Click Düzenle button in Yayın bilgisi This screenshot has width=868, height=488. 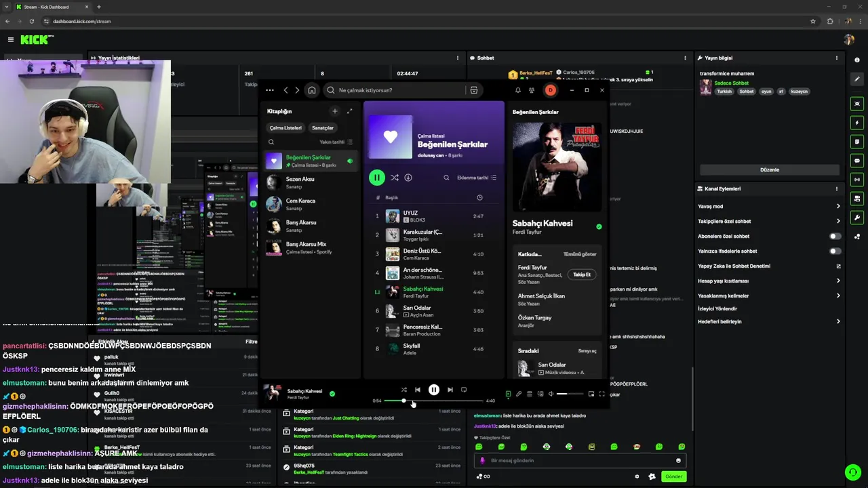(x=770, y=170)
